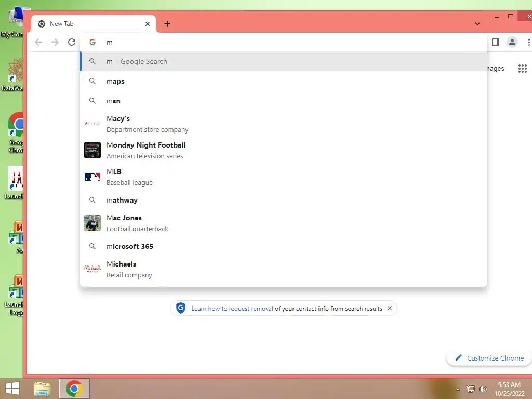
Task: Click the Macy's logo thumbnail
Action: (x=92, y=124)
